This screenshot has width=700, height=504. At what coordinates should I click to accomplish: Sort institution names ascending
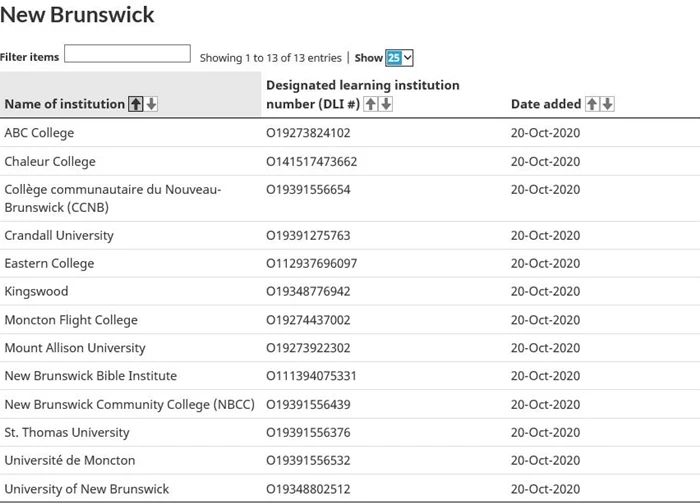pos(136,104)
